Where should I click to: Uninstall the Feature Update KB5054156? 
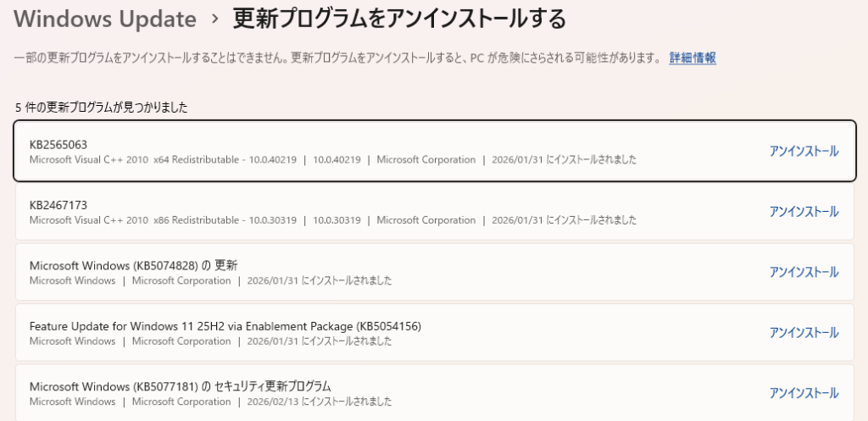[x=804, y=333]
